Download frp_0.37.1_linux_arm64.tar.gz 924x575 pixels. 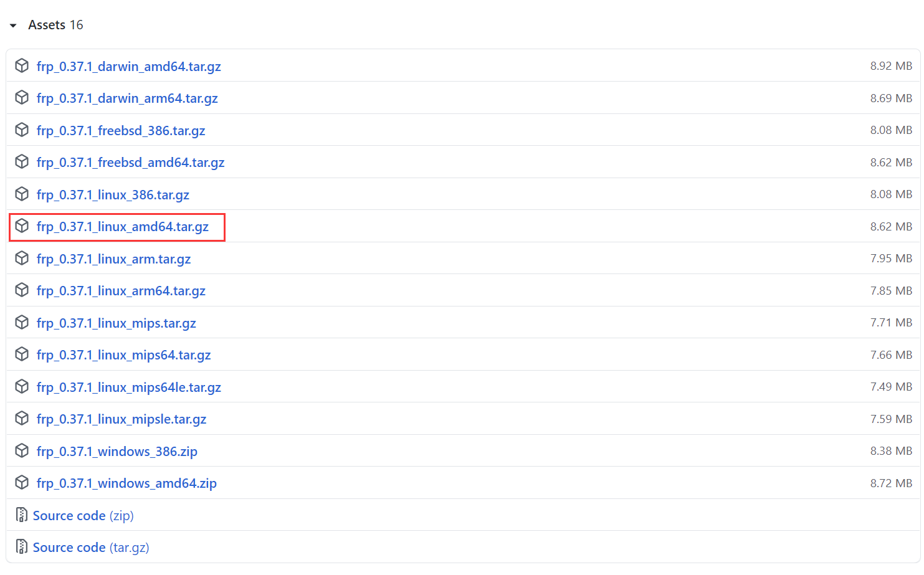[x=121, y=291]
